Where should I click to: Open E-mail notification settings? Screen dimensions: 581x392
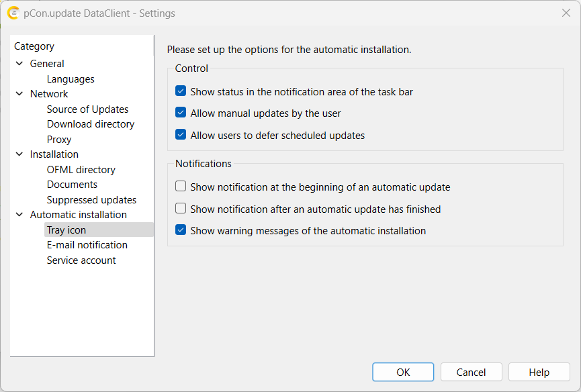click(87, 245)
